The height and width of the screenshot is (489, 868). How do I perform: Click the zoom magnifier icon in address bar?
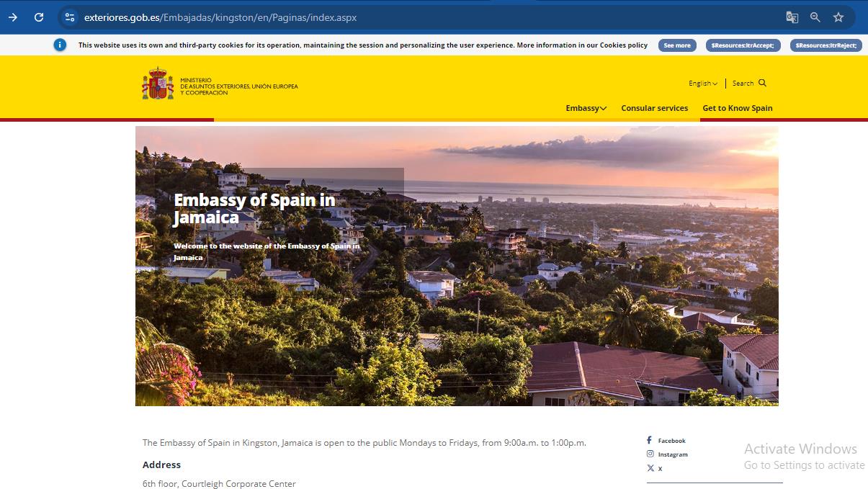(815, 17)
